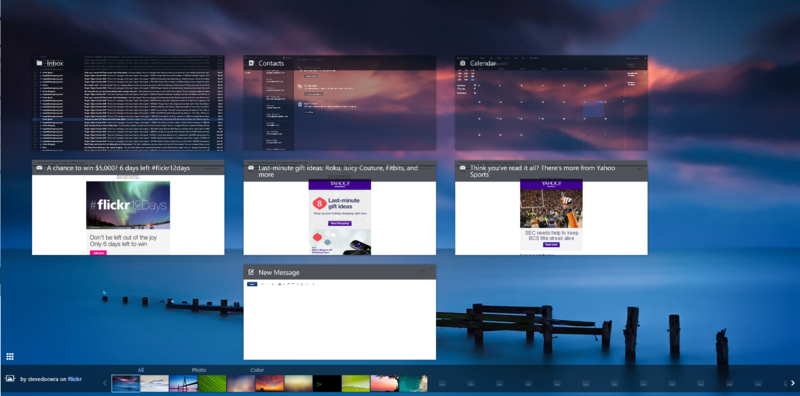The height and width of the screenshot is (396, 800).
Task: Click the Contacts window title icon
Action: pos(251,63)
